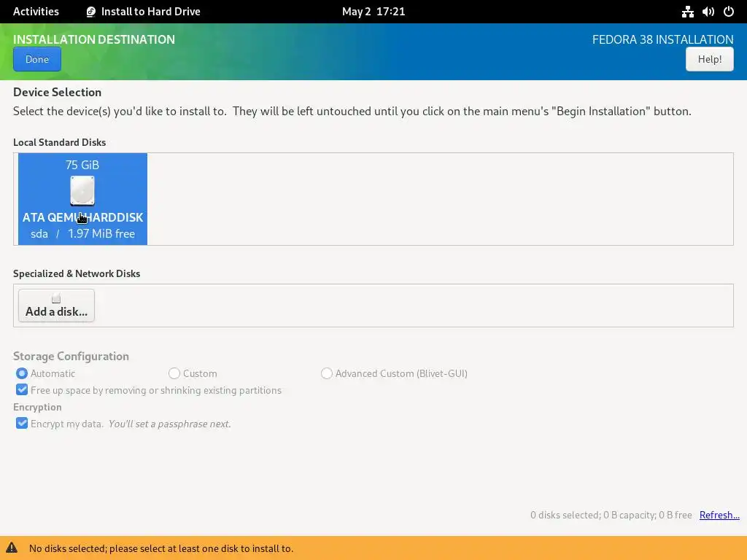The image size is (747, 560).
Task: Open the Activities overview
Action: click(36, 12)
